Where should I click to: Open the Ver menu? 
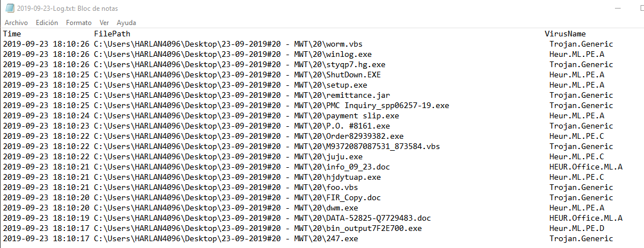(104, 23)
